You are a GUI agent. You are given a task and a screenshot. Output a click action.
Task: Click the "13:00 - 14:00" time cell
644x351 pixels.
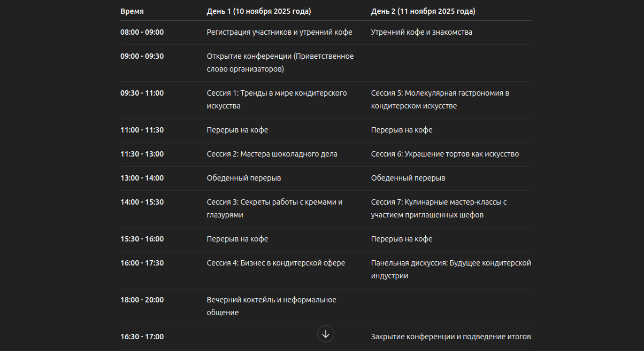coord(142,178)
